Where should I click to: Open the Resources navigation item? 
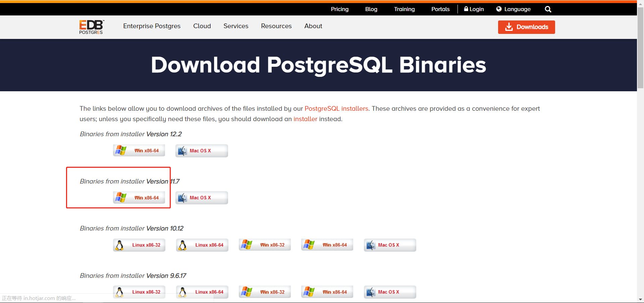point(276,26)
